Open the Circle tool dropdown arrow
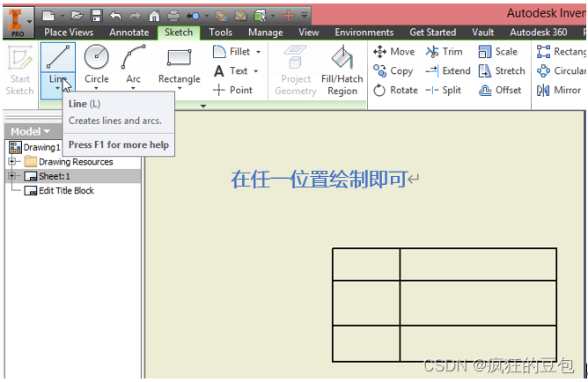Image resolution: width=588 pixels, height=382 pixels. [x=97, y=89]
